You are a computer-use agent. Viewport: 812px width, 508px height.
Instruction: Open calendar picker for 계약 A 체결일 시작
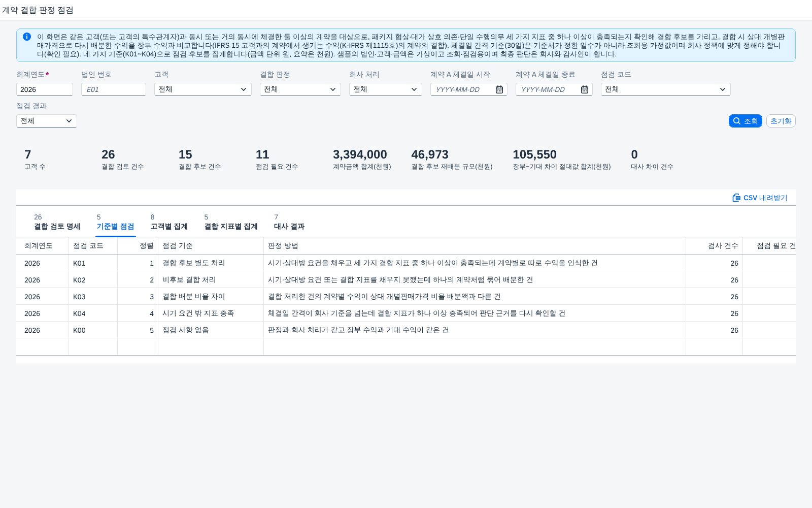click(x=499, y=89)
